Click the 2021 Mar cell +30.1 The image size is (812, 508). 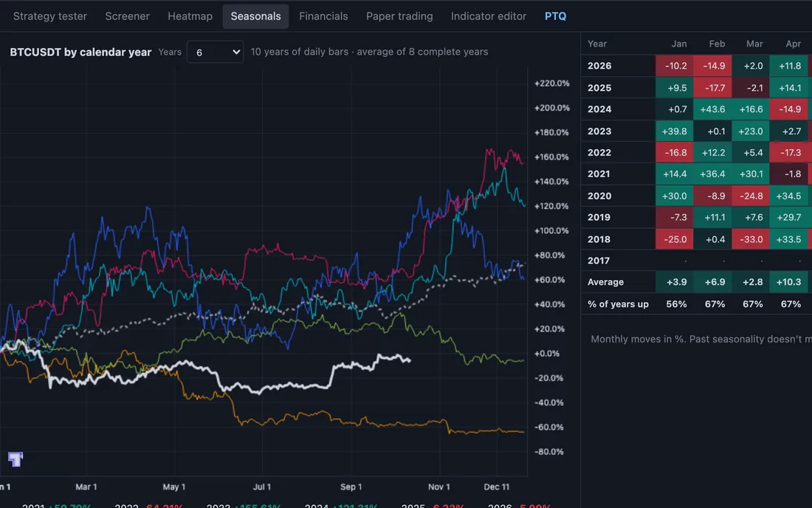click(x=751, y=174)
